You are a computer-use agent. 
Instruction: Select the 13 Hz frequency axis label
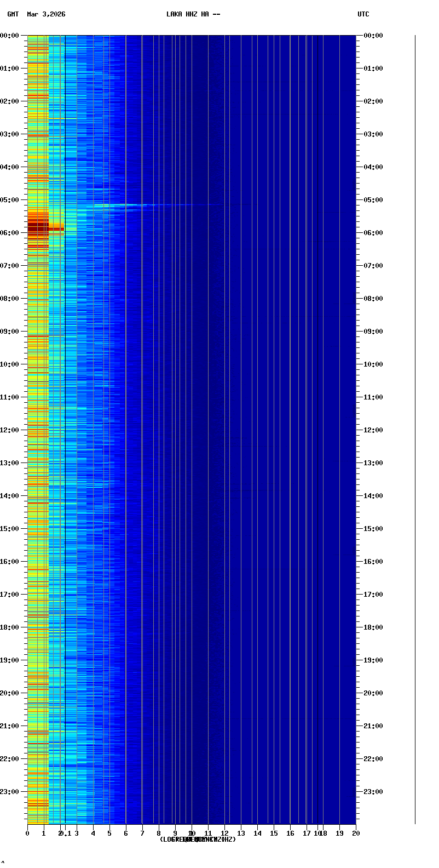[x=241, y=833]
